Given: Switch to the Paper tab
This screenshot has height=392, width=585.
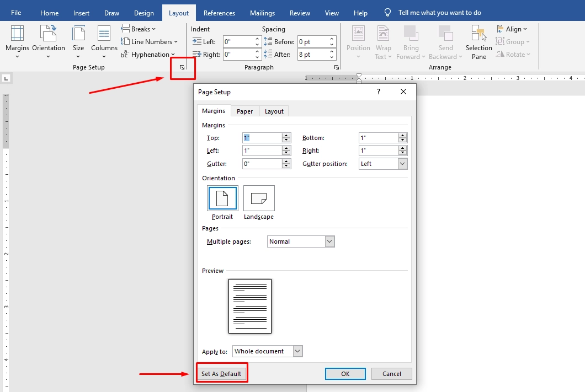Looking at the screenshot, I should 244,111.
